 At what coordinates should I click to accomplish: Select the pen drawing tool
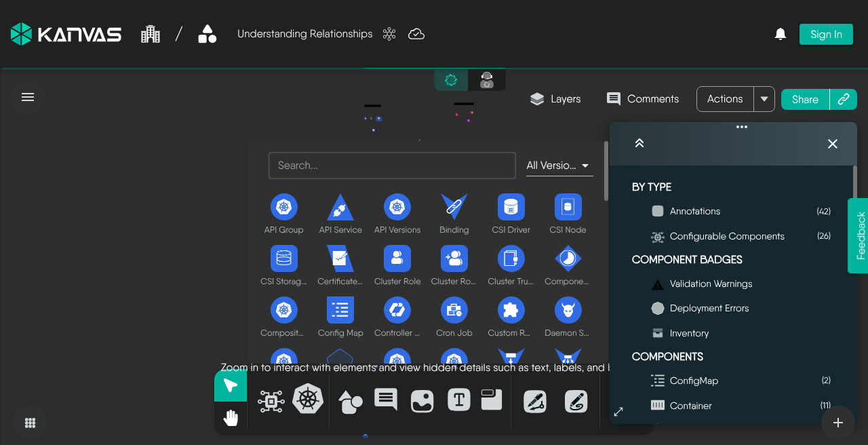click(x=535, y=402)
